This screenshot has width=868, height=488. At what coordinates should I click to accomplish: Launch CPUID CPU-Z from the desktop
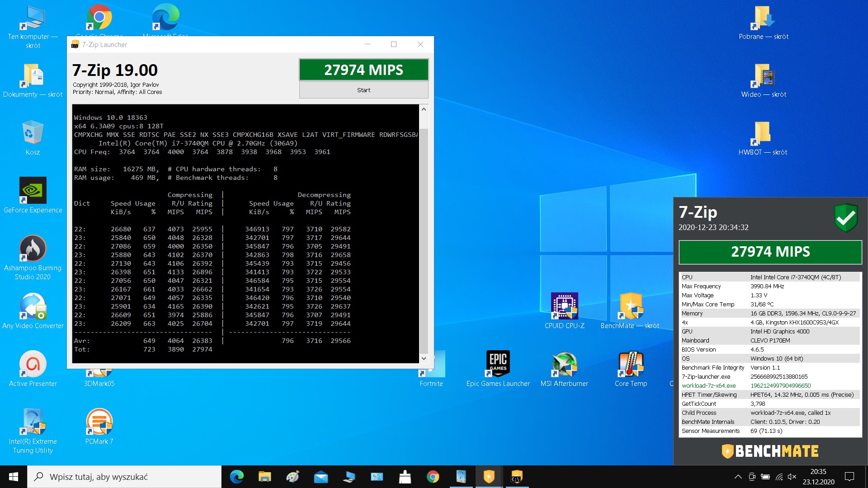click(x=564, y=311)
